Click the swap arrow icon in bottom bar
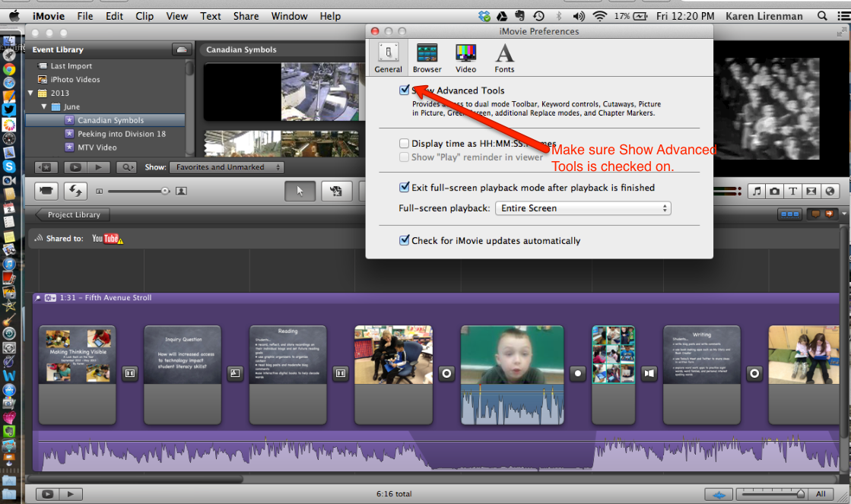This screenshot has height=504, width=851. [x=719, y=494]
